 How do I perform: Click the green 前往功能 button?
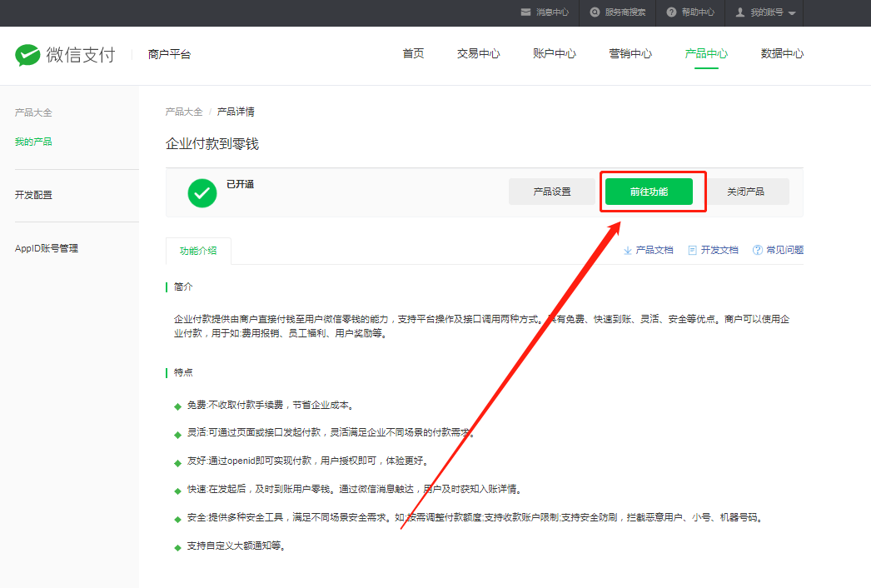[649, 192]
